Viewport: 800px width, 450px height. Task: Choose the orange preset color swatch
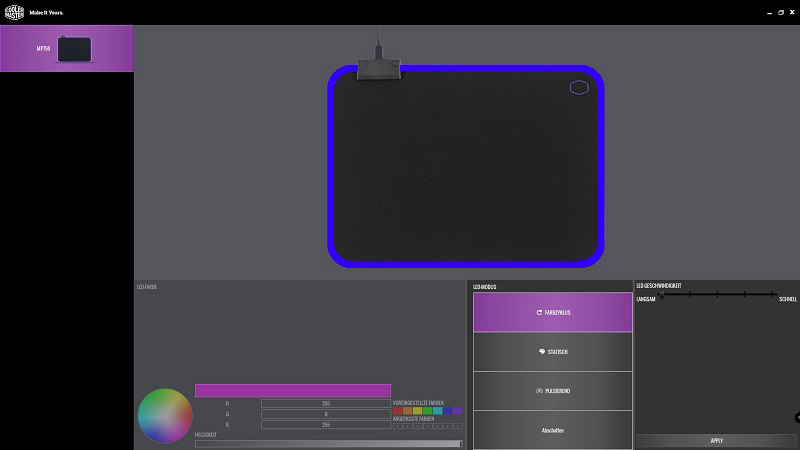[408, 411]
